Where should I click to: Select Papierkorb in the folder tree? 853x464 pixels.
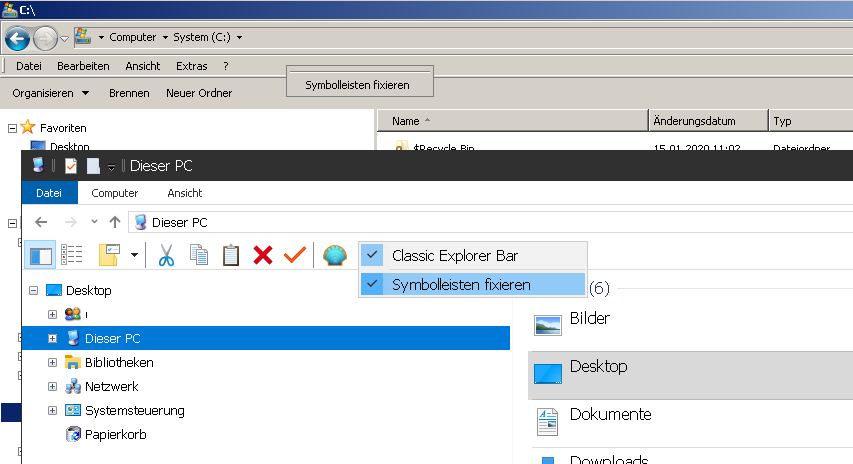[115, 434]
